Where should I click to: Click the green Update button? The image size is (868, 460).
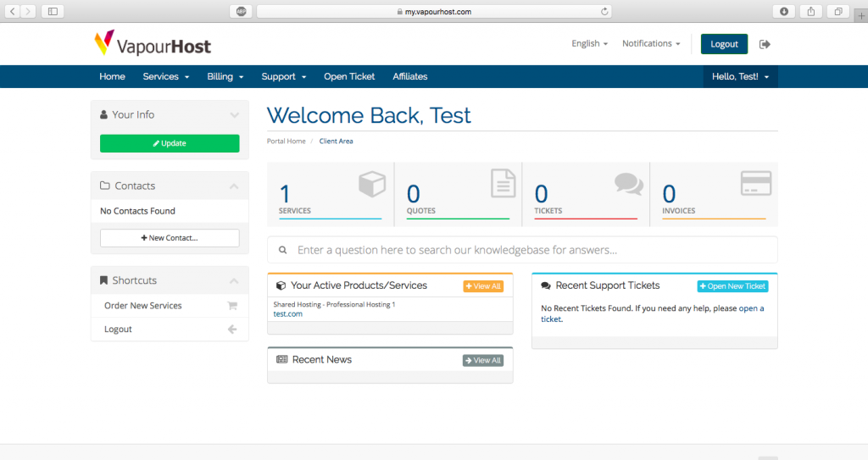click(170, 143)
